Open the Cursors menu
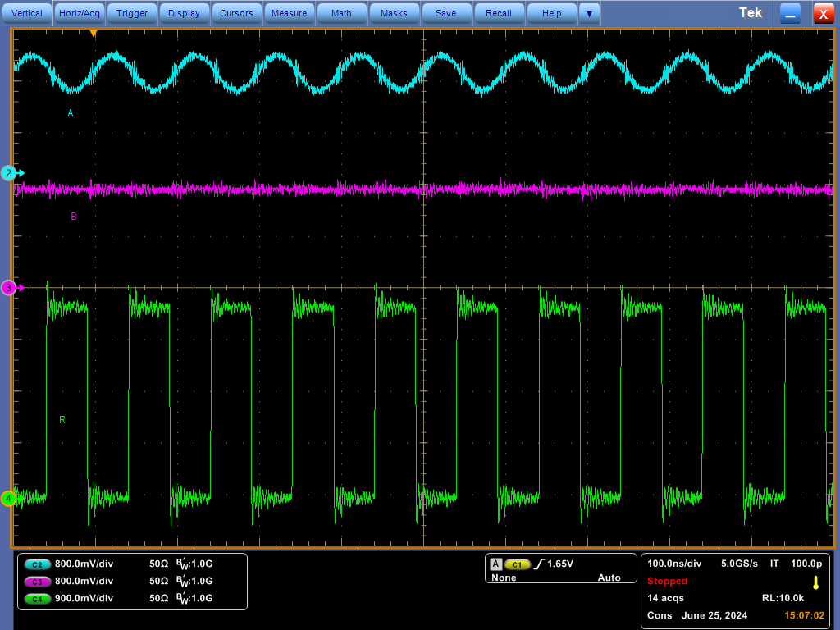Viewport: 840px width, 630px height. [x=236, y=12]
